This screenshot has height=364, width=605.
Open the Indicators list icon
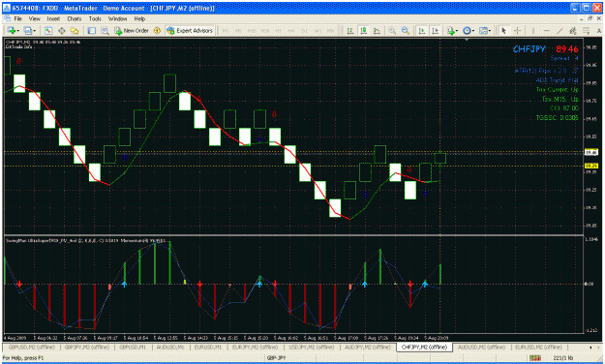click(450, 30)
